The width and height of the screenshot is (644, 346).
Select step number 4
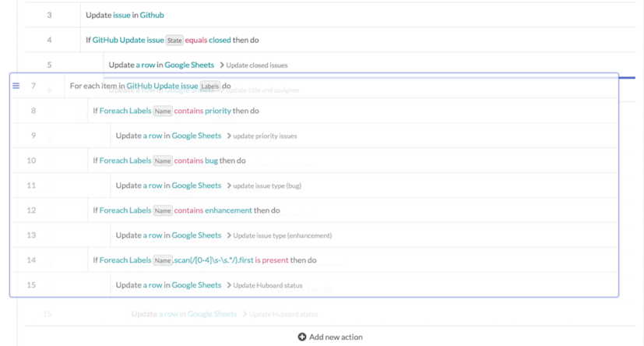click(x=49, y=40)
